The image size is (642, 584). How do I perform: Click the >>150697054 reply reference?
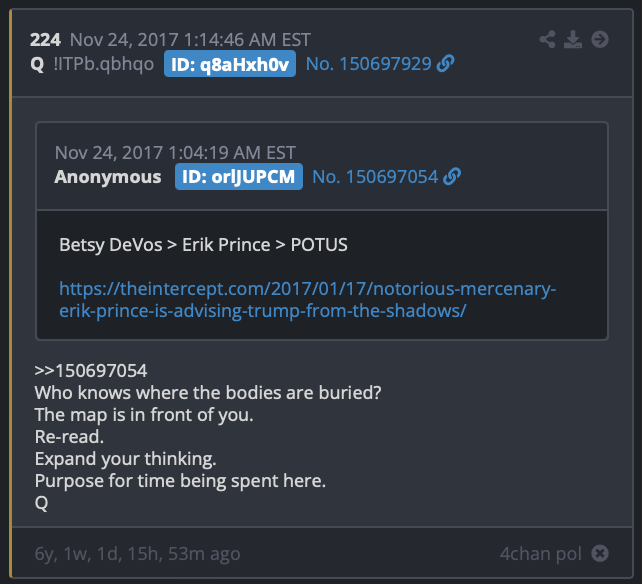tap(91, 371)
